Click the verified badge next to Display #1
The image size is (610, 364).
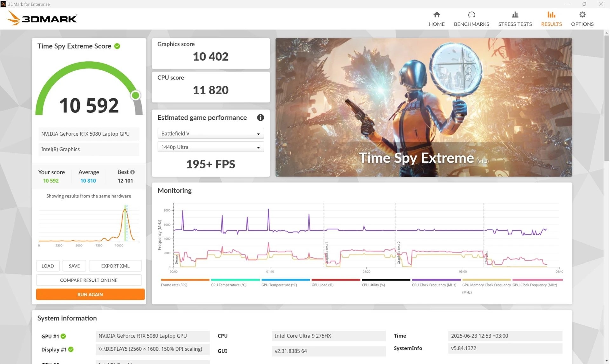click(x=71, y=349)
